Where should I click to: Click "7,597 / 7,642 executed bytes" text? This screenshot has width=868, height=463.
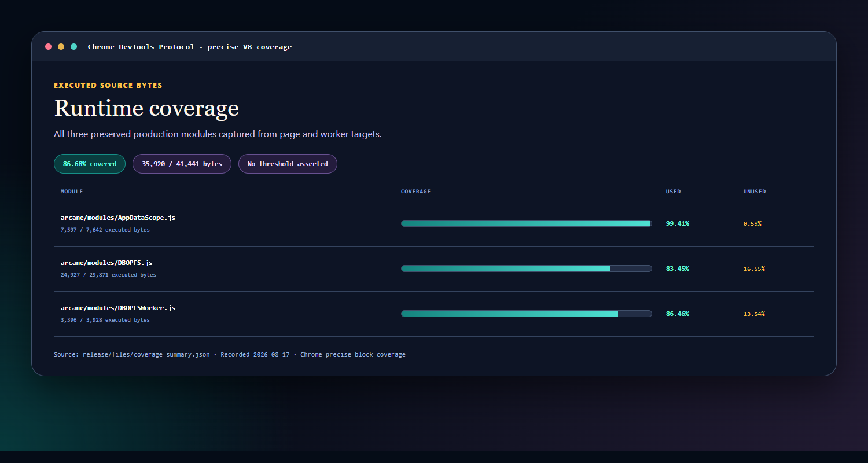[105, 230]
